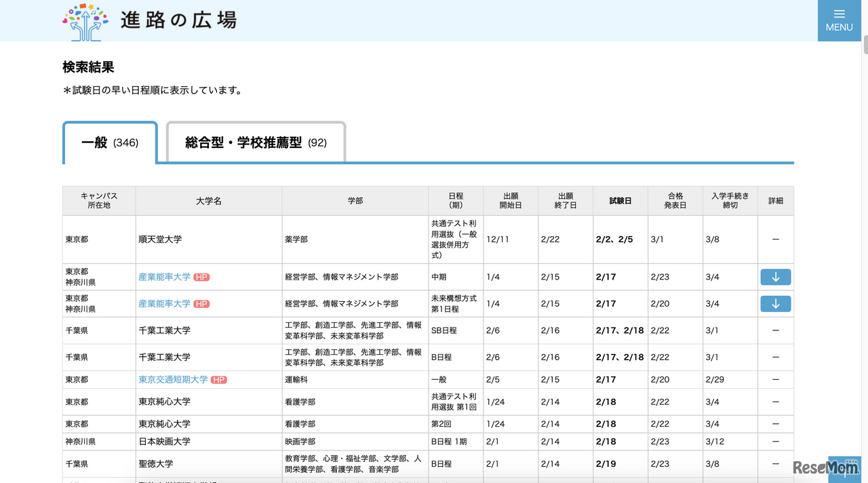868x483 pixels.
Task: Select the 一般 (346) tab
Action: 109,142
